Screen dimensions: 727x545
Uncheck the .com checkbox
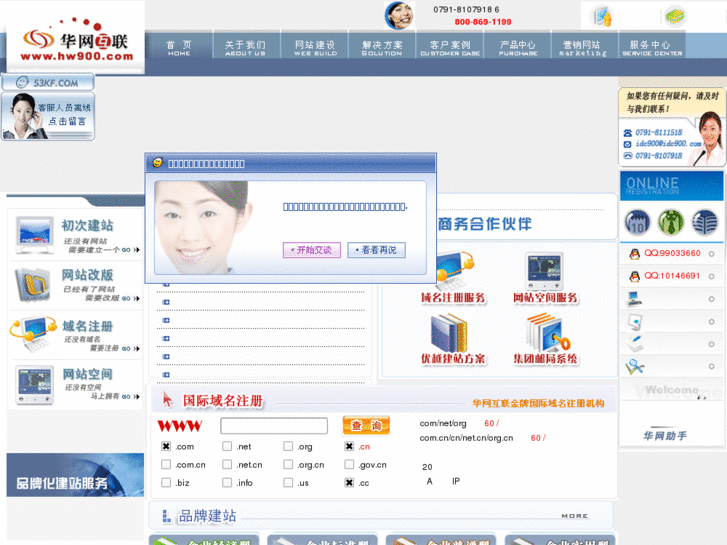tap(166, 446)
